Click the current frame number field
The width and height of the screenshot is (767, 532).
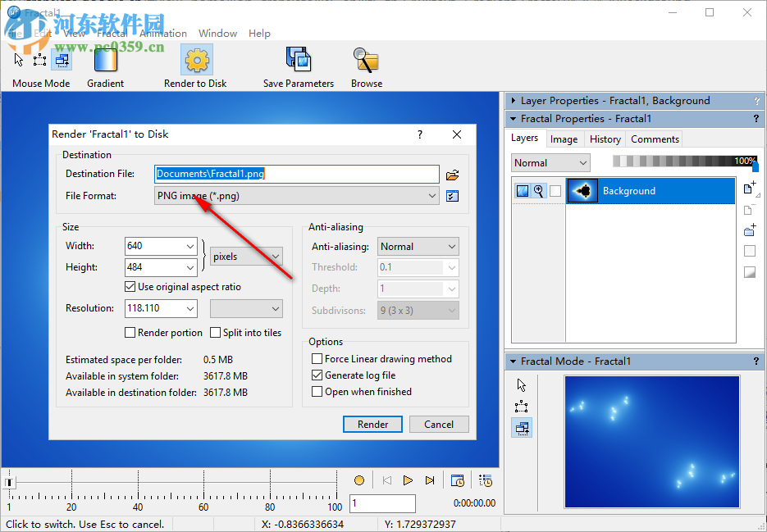coord(382,503)
